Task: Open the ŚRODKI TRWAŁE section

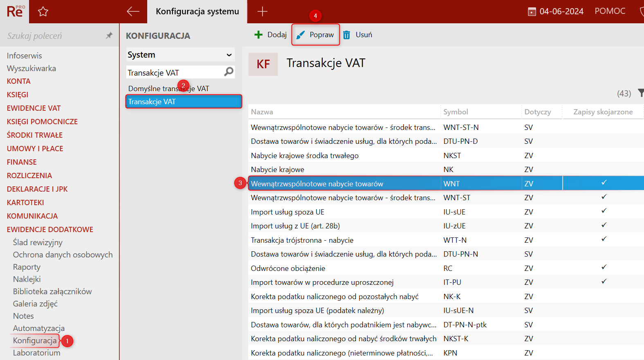Action: coord(35,135)
